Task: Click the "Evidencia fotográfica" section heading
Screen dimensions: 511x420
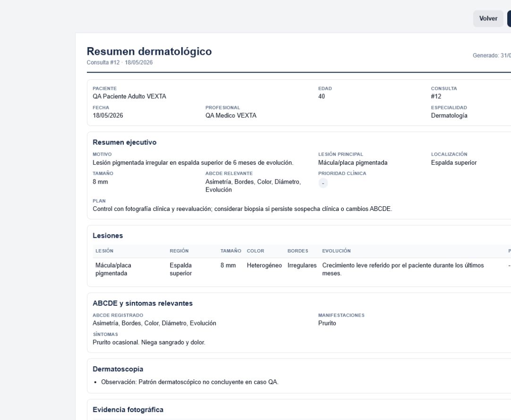Action: [x=128, y=410]
